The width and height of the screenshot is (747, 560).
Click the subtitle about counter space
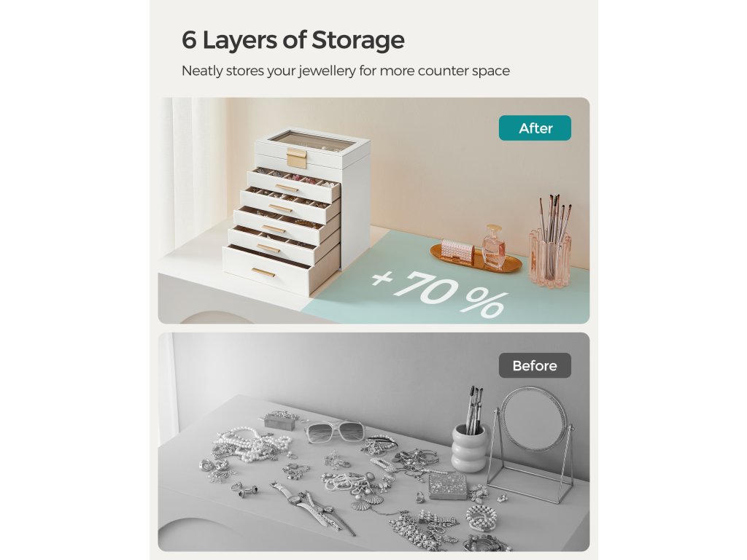tap(345, 71)
